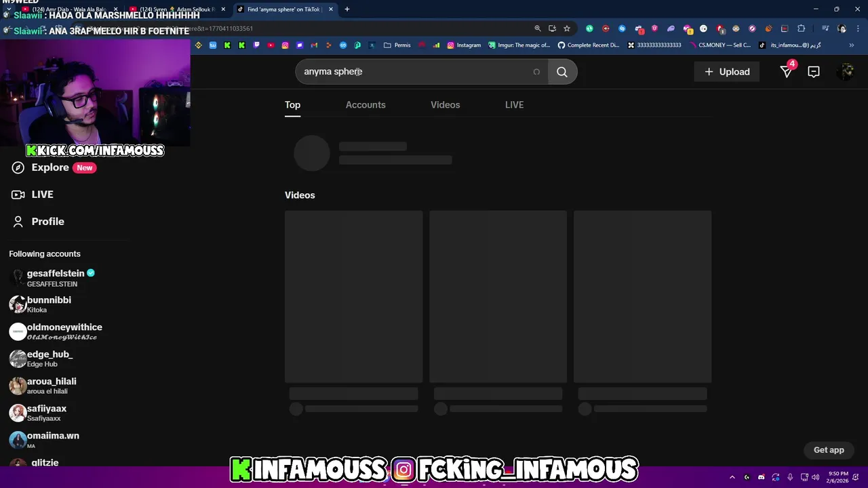This screenshot has height=488, width=868.
Task: Open the its_infamou TikTok bookmark
Action: click(x=790, y=45)
